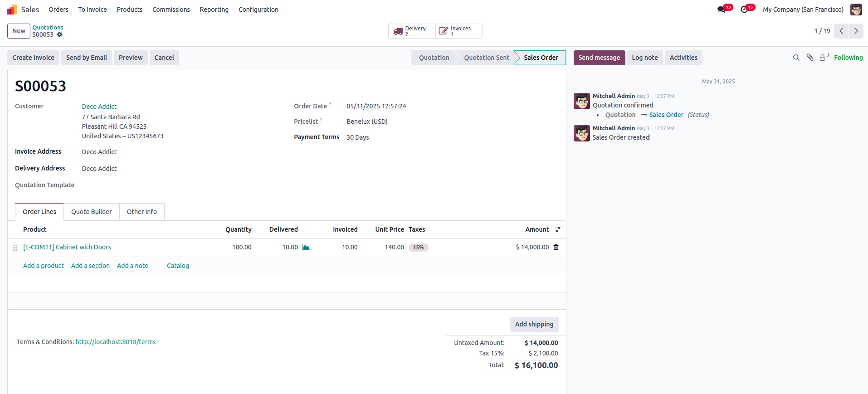This screenshot has height=394, width=868.
Task: Open the To Invoice menu
Action: coord(93,10)
